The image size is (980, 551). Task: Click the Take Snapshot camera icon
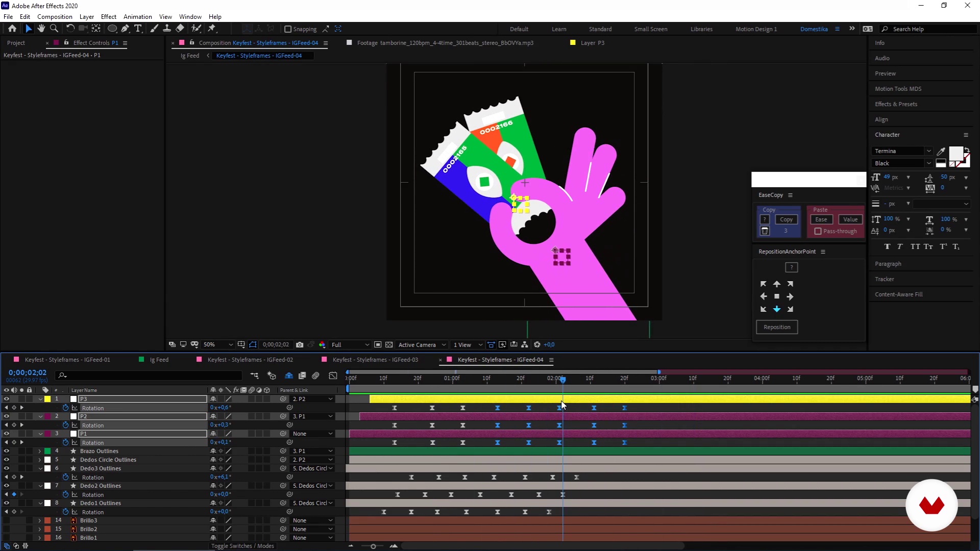click(x=300, y=345)
